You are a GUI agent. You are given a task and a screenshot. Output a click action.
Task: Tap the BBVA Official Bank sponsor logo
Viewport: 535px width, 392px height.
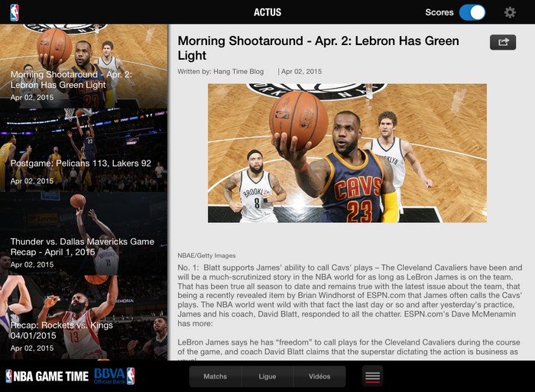click(x=115, y=376)
